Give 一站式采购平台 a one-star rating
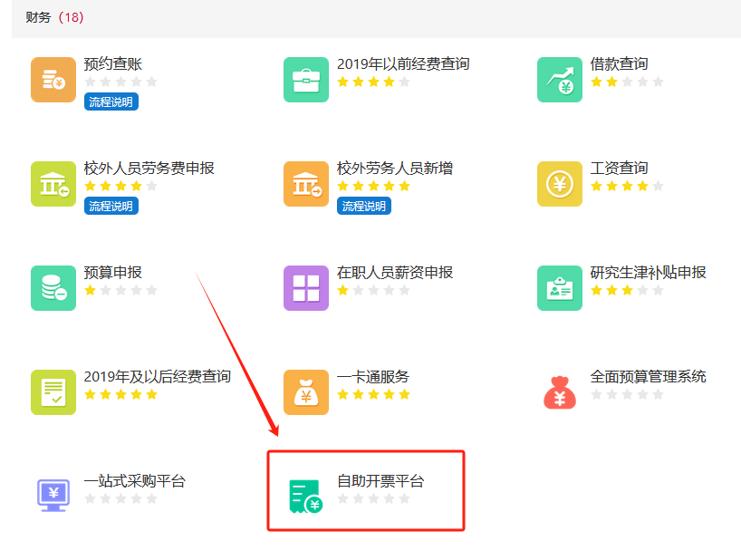 [90, 499]
